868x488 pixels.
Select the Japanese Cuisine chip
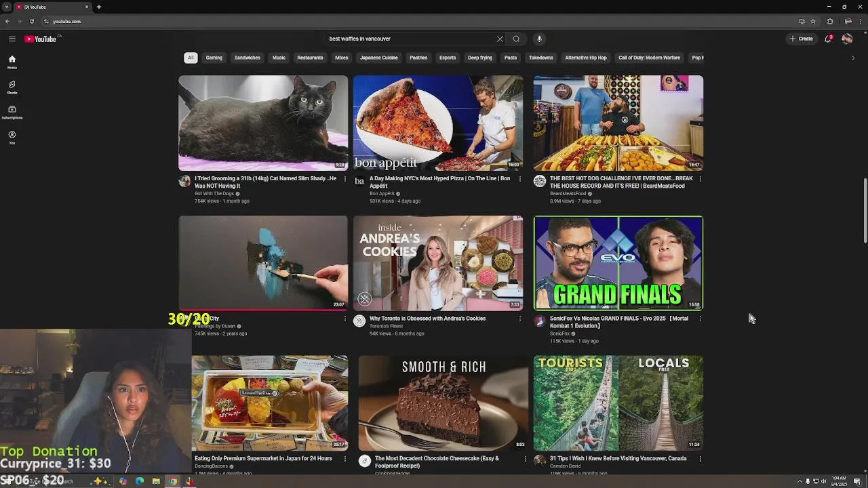378,58
